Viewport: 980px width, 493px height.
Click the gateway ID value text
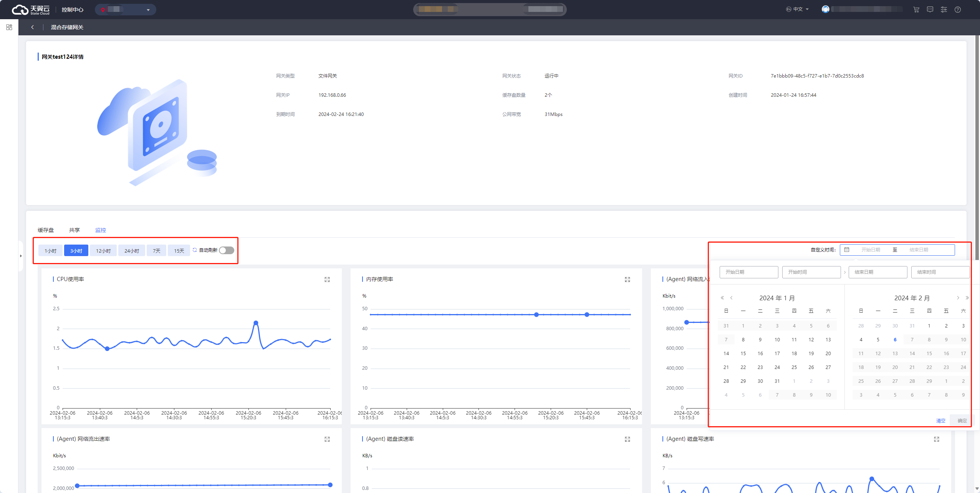(817, 76)
